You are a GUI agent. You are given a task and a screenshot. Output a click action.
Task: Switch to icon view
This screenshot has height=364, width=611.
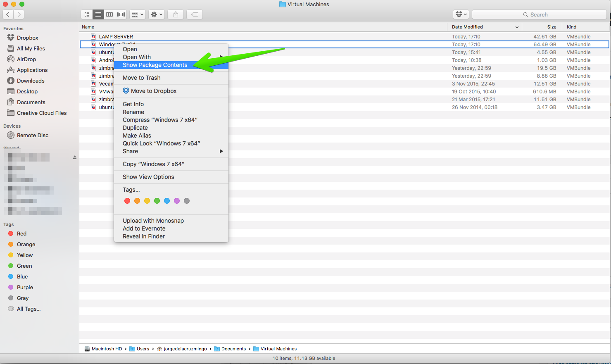click(x=87, y=14)
